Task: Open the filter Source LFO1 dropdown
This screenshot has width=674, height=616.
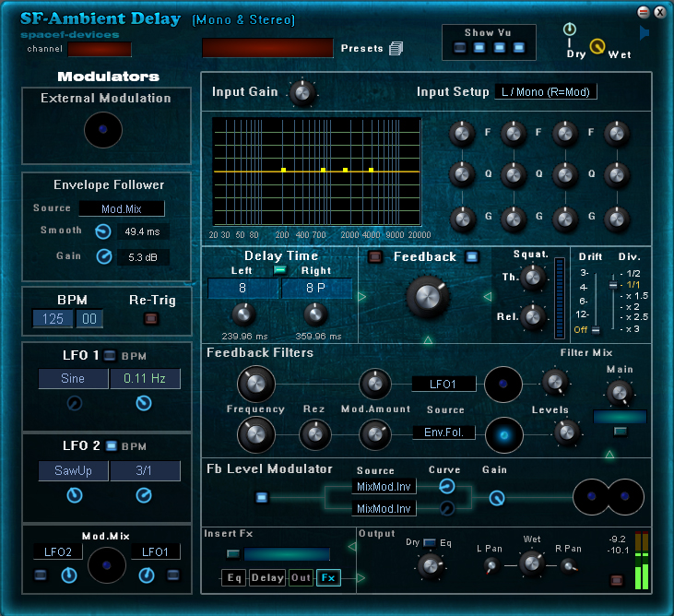Action: 443,384
